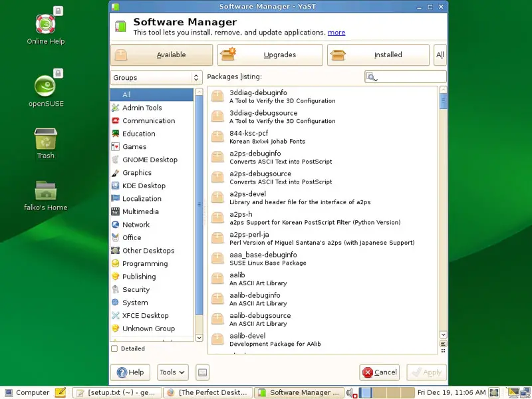Switch to the Installed tab
This screenshot has height=399, width=532.
coord(378,55)
